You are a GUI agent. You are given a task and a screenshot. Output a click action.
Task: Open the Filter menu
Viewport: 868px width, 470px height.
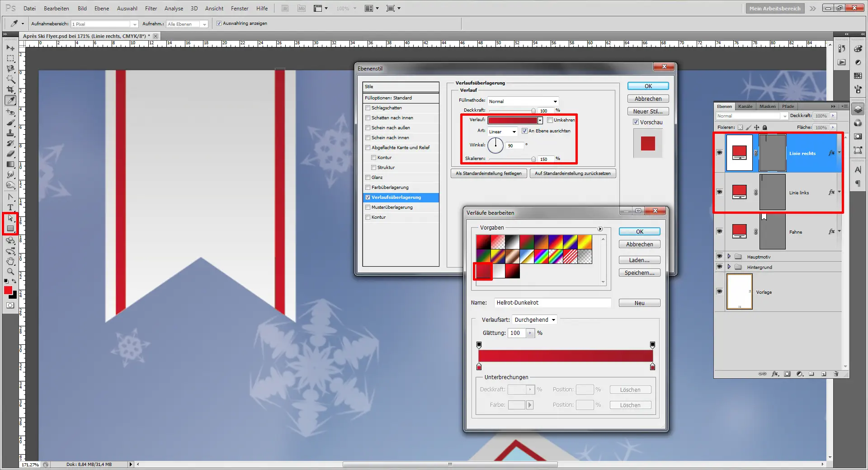point(151,9)
